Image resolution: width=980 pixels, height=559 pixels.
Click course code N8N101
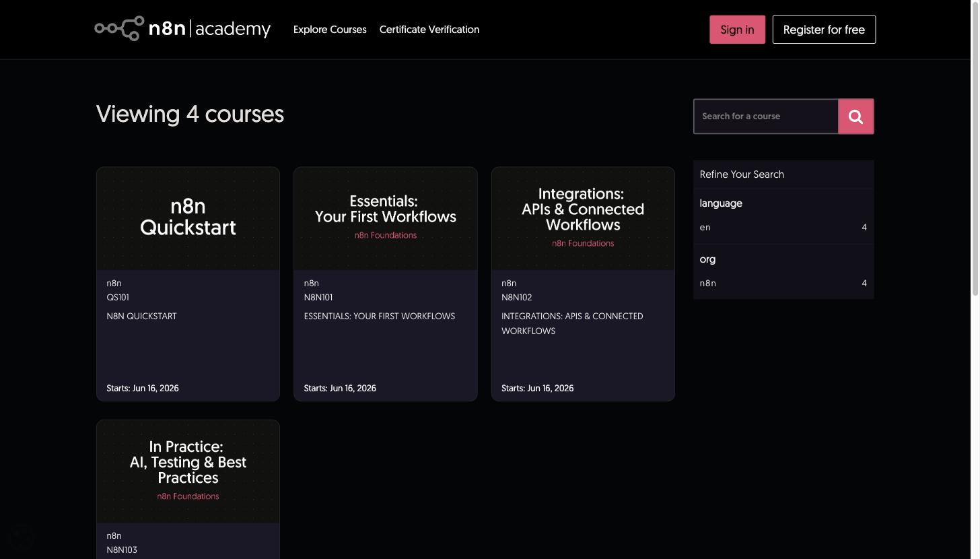coord(318,297)
